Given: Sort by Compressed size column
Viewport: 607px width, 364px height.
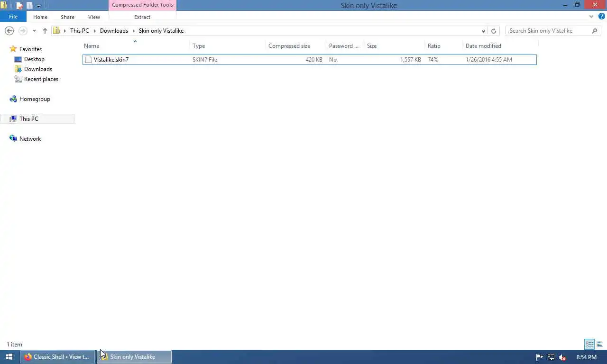Looking at the screenshot, I should tap(295, 46).
